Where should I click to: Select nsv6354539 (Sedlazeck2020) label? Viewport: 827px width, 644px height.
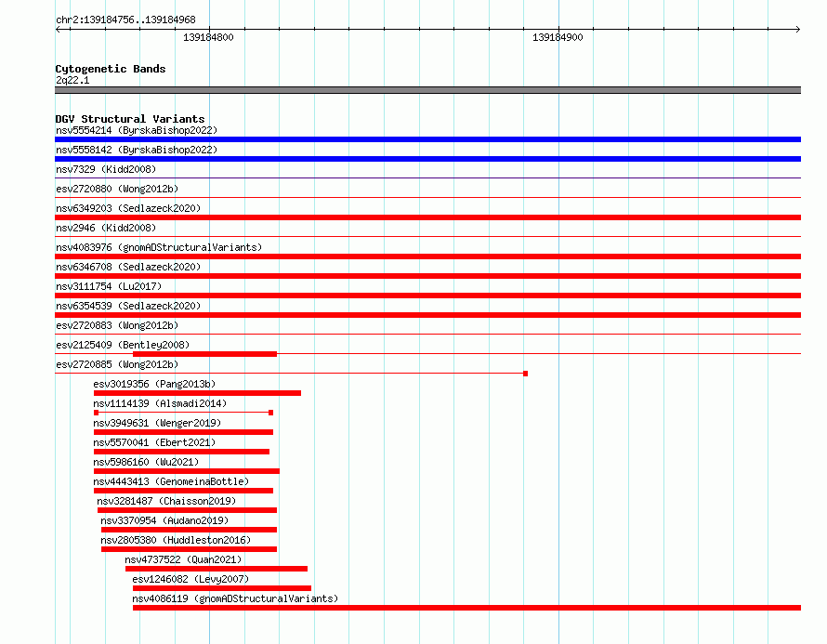coord(128,306)
